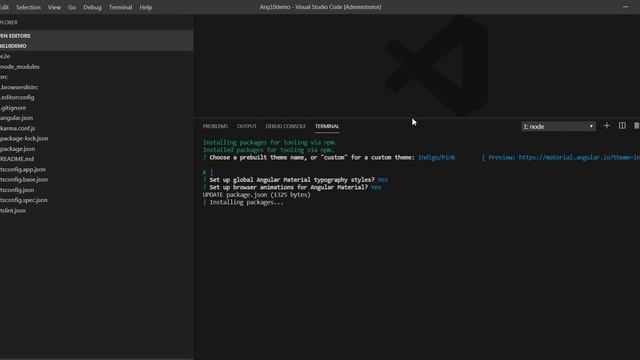This screenshot has width=640, height=360.
Task: Open the Debug menu
Action: 92,7
